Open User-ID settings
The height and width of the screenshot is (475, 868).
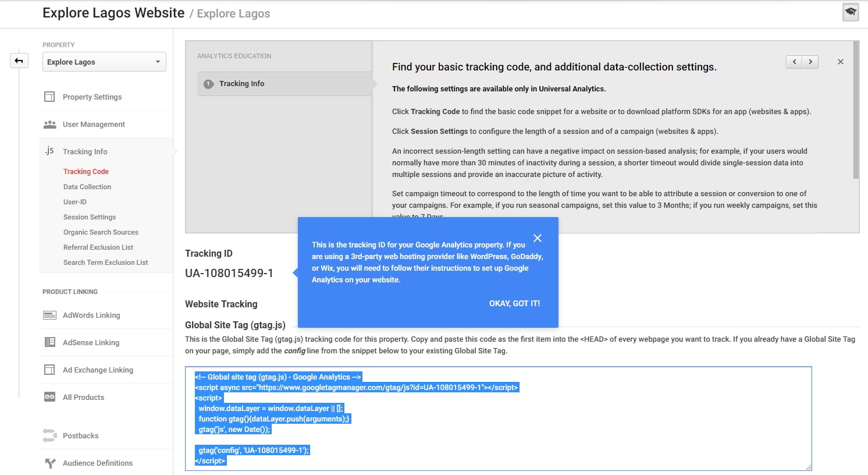(75, 201)
